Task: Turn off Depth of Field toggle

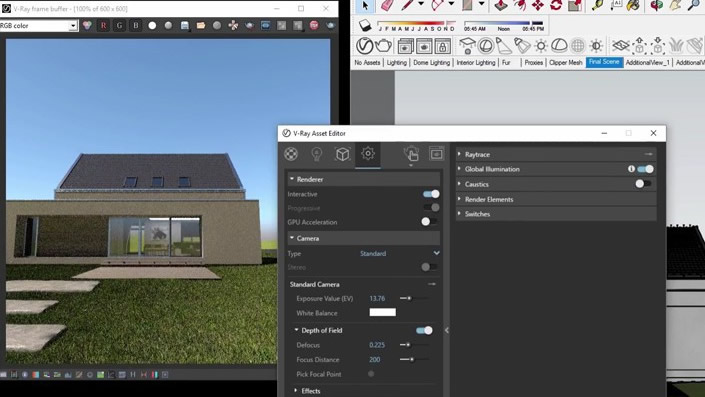Action: coord(424,330)
